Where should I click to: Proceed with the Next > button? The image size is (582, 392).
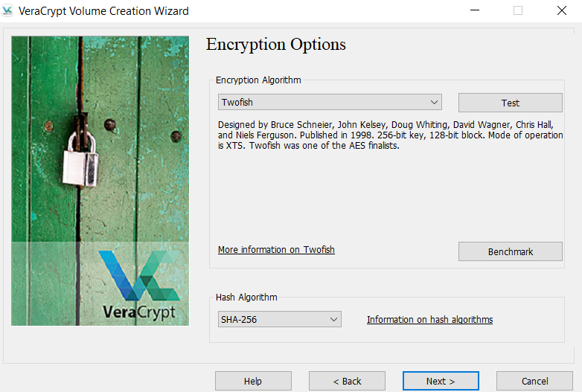(x=441, y=382)
